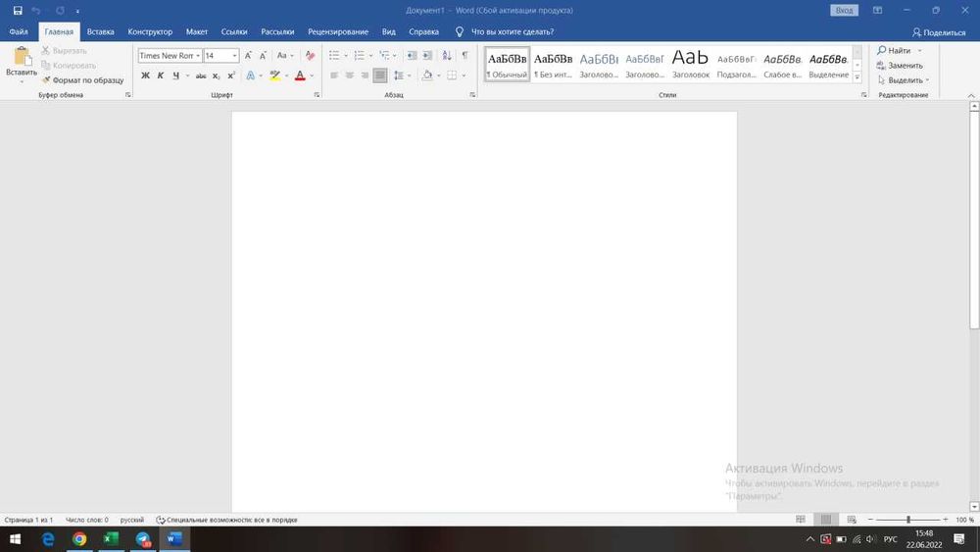This screenshot has width=980, height=552.
Task: Click the Выделить button
Action: [x=904, y=80]
